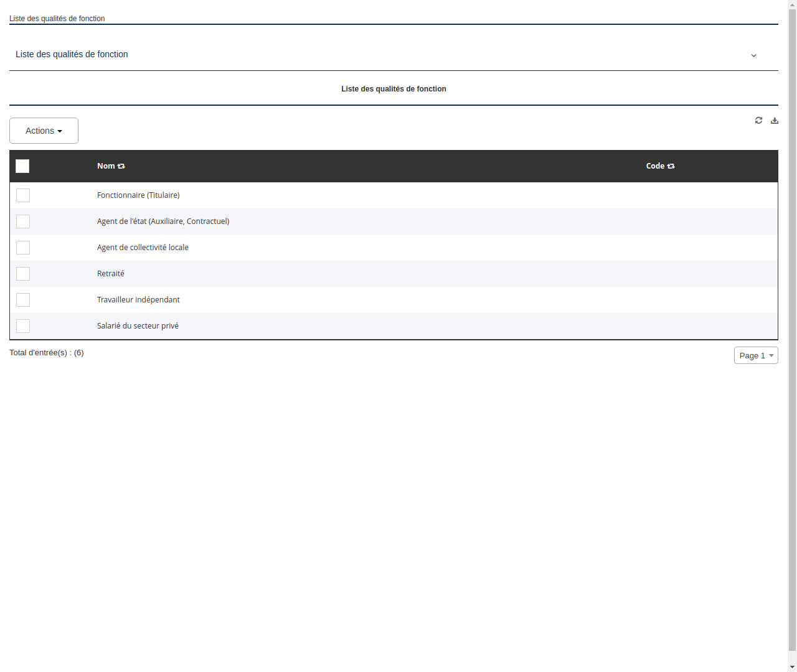Check the checkbox for Retraité
This screenshot has height=672, width=797.
coord(23,274)
